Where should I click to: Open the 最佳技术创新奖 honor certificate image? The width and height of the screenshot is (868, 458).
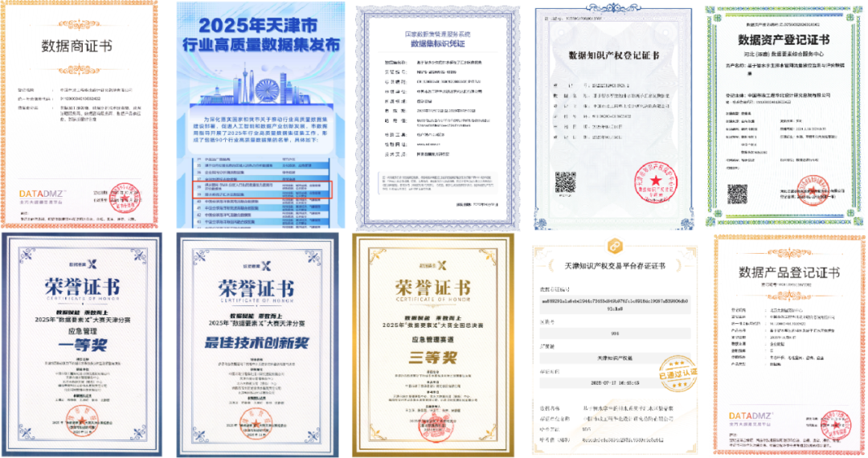[x=257, y=345]
